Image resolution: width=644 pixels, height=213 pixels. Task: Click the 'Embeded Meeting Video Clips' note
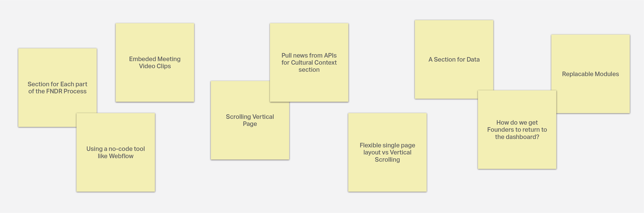point(155,62)
